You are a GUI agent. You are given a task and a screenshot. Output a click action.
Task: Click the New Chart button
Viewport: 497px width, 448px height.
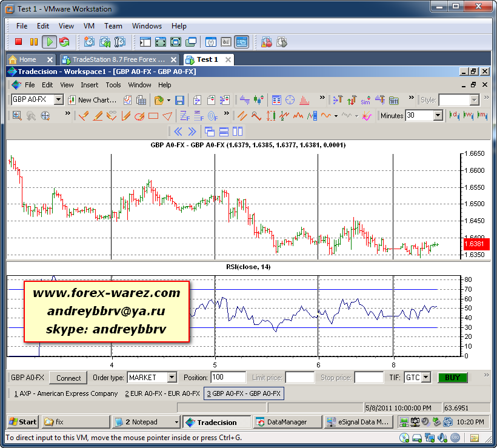(92, 100)
